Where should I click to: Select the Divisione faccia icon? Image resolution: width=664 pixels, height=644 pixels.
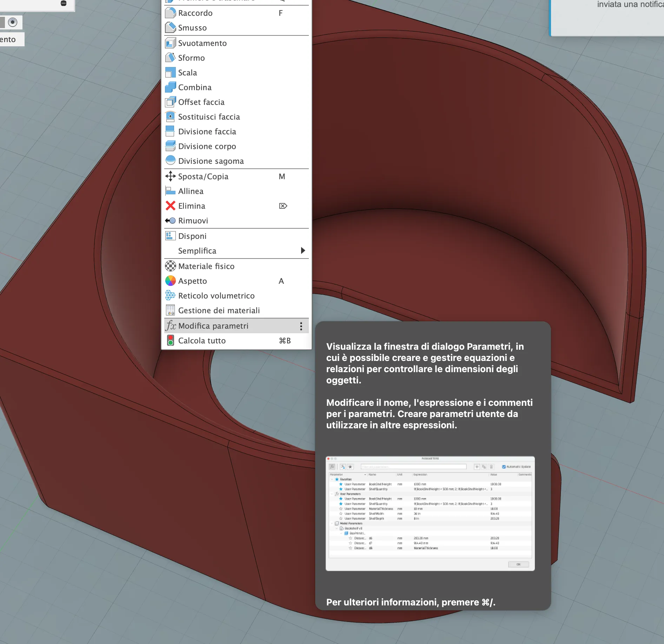[170, 132]
